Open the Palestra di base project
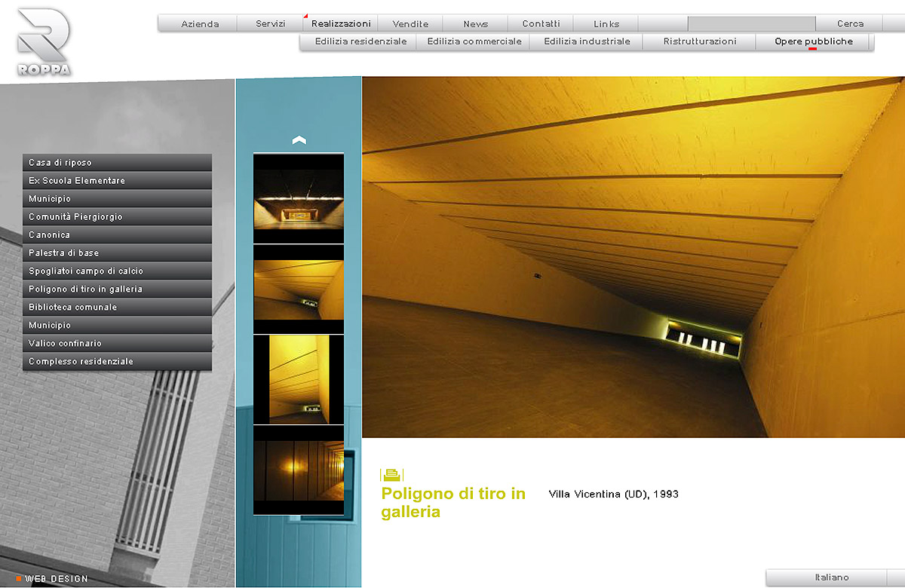This screenshot has height=588, width=905. tap(117, 253)
